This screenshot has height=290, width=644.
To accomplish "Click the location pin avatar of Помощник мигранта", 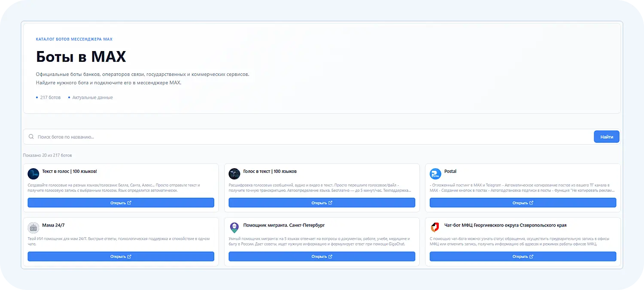I will coord(234,228).
